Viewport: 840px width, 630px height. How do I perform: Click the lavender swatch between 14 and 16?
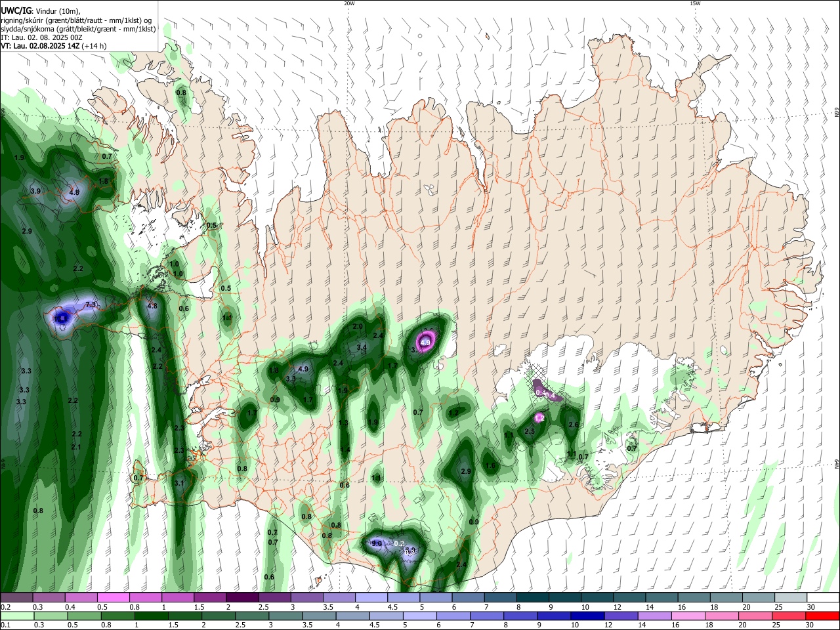[654, 616]
